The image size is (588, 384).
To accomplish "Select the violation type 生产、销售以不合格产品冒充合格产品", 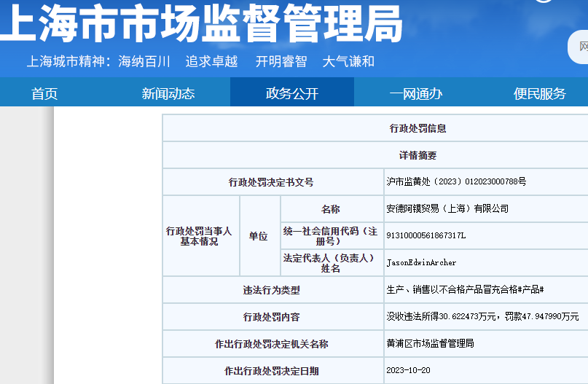I will point(465,289).
